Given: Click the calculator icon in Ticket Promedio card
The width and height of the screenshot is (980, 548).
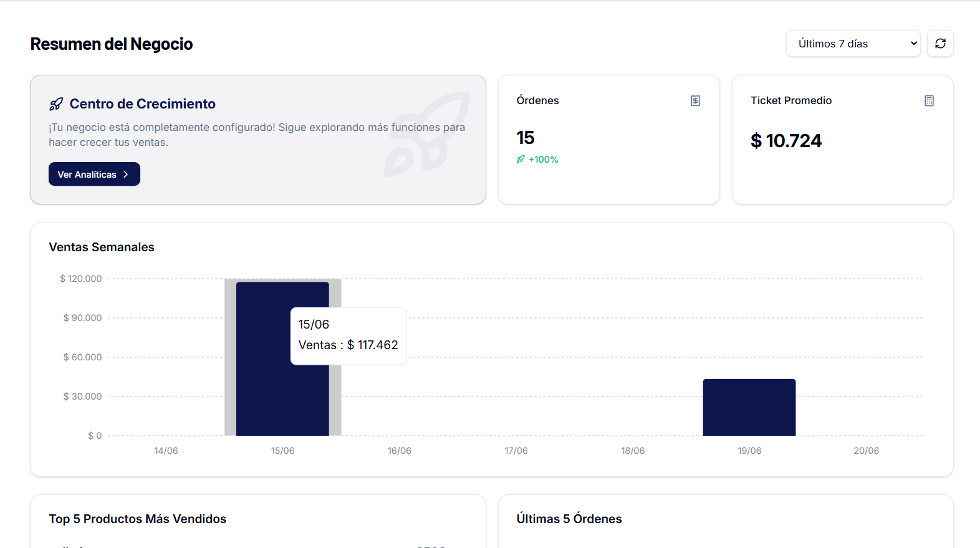Looking at the screenshot, I should click(x=929, y=101).
